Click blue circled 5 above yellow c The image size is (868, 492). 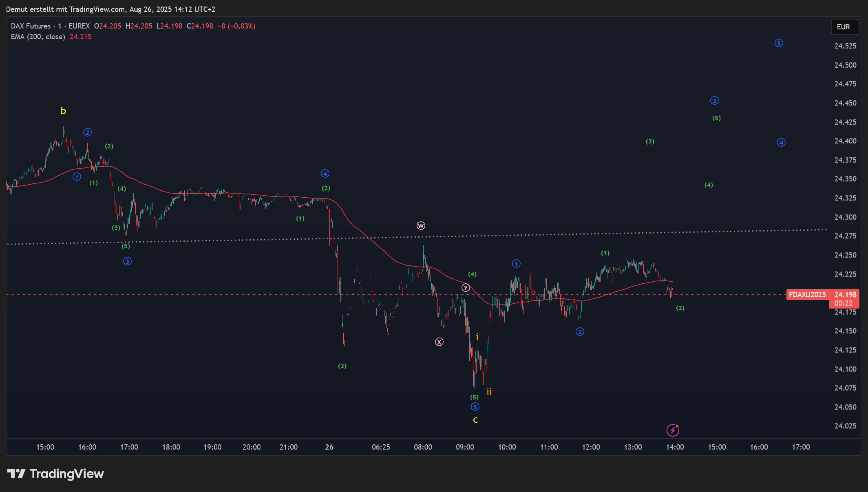point(475,407)
